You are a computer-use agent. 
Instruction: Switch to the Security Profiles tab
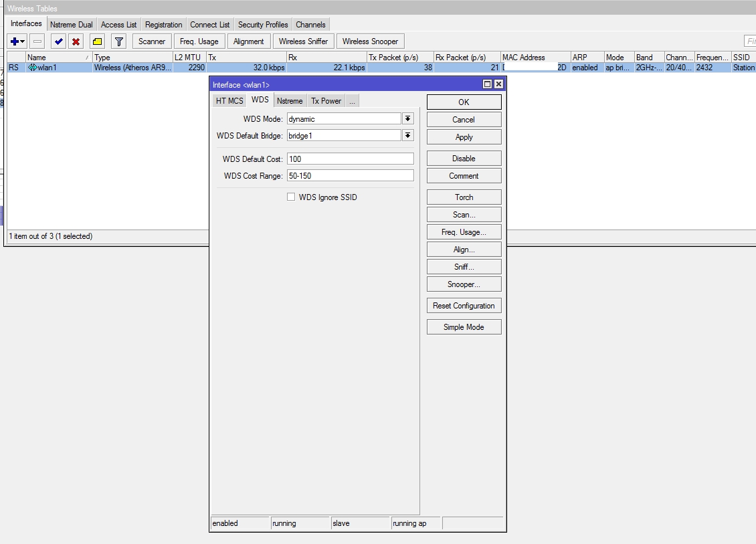coord(263,25)
